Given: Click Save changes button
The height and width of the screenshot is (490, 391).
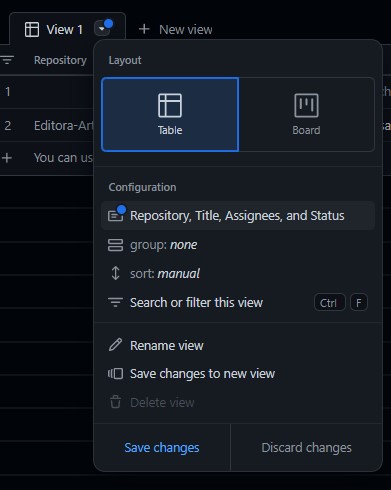Looking at the screenshot, I should tap(162, 448).
